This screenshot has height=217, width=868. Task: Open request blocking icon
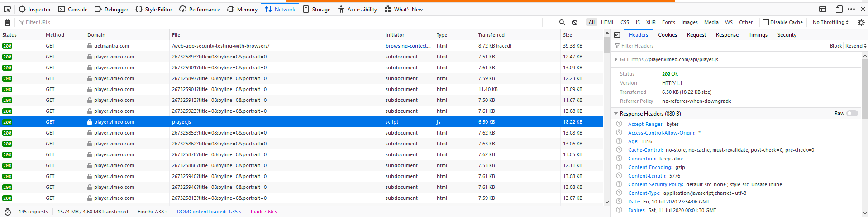[x=575, y=22]
